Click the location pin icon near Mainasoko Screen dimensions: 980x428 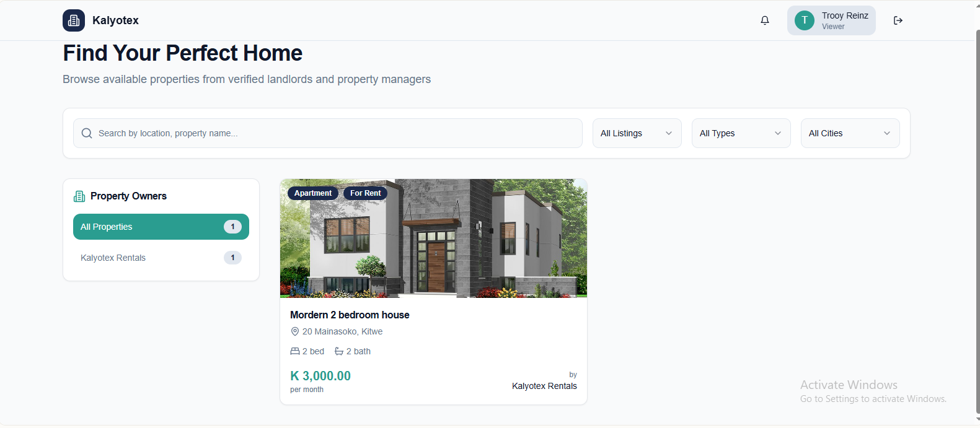point(295,332)
